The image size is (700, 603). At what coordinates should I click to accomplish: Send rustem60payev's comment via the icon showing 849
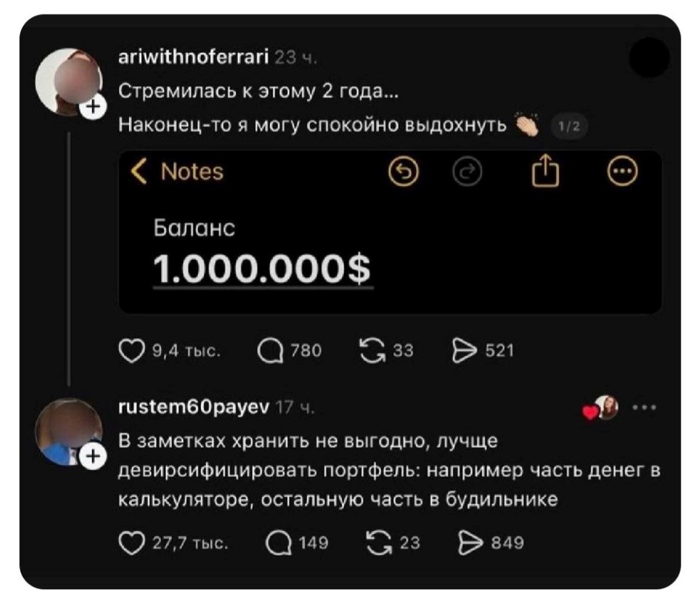point(470,543)
